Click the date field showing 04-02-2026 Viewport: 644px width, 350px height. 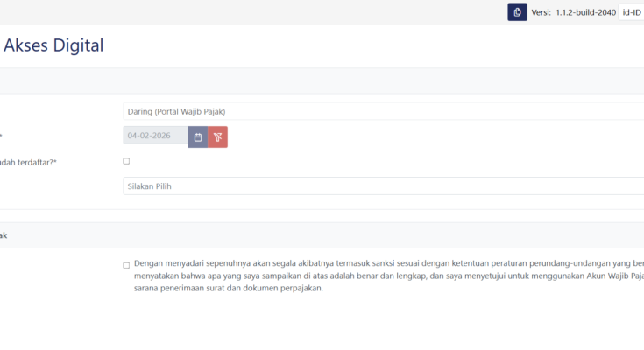coord(155,136)
